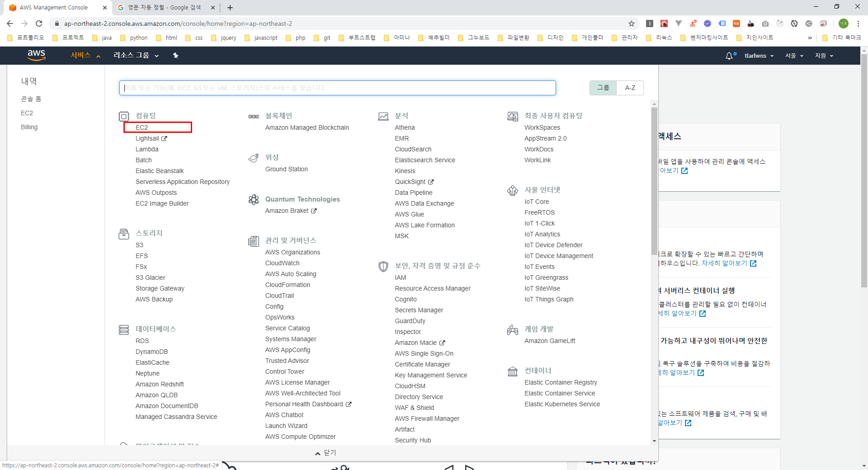This screenshot has width=868, height=470.
Task: Open the RDS database service
Action: [x=142, y=341]
